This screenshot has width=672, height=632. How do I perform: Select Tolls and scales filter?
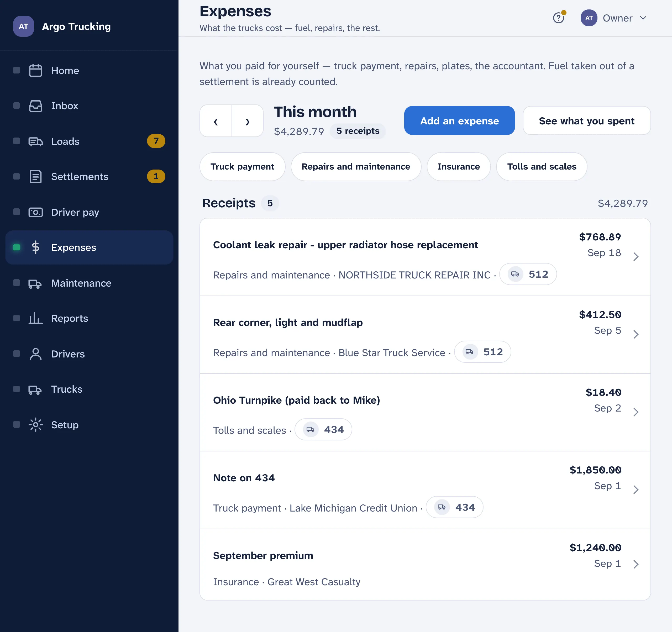tap(542, 167)
